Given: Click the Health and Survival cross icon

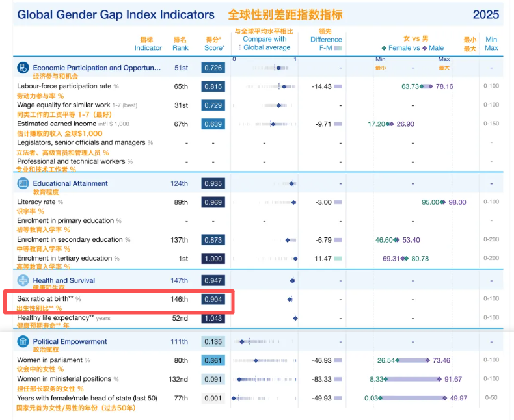Looking at the screenshot, I should [x=23, y=280].
